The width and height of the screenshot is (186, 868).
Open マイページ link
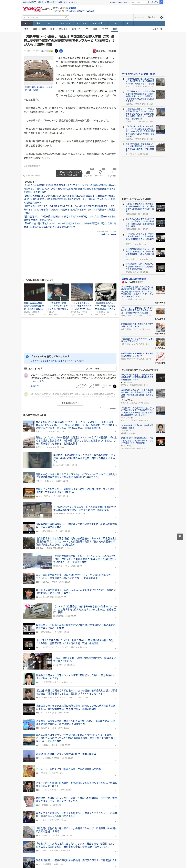pos(139,18)
